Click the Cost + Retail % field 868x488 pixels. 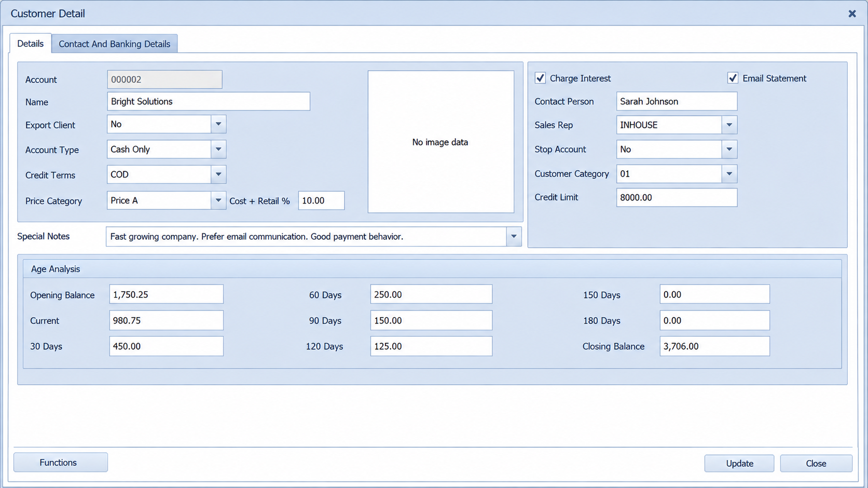321,200
